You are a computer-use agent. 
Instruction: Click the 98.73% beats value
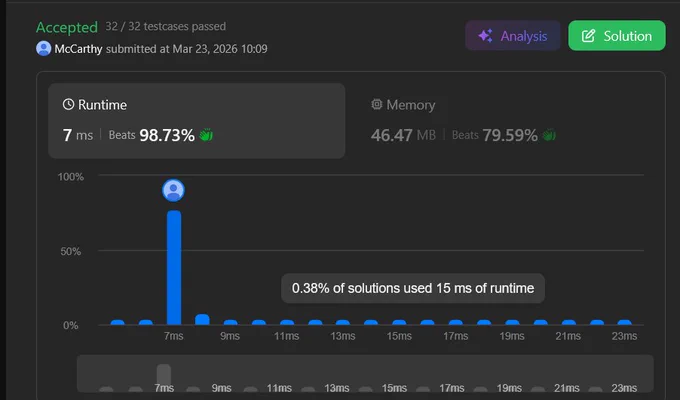point(167,135)
